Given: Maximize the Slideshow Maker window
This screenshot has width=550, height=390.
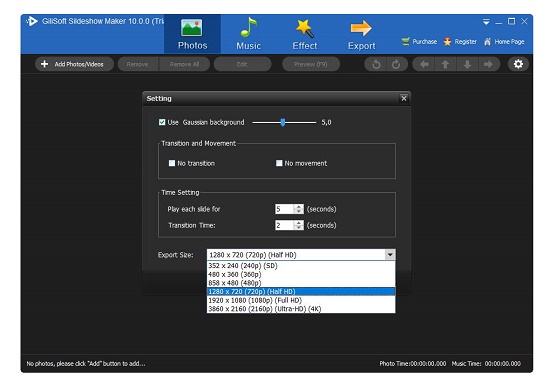Looking at the screenshot, I should click(511, 21).
